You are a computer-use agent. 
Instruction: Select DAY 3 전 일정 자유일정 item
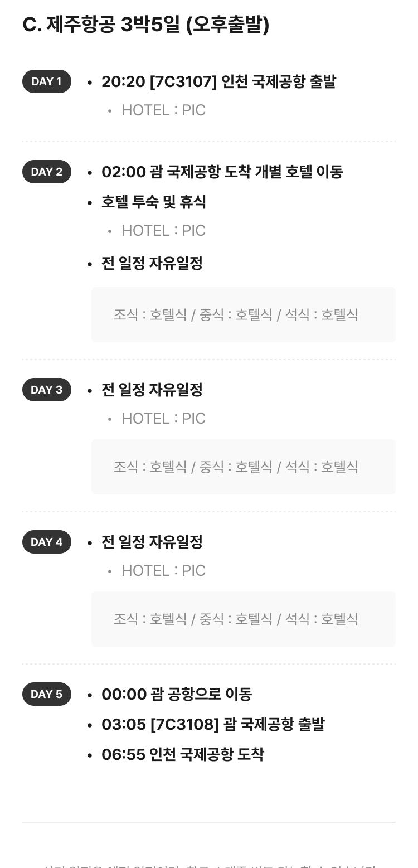152,390
